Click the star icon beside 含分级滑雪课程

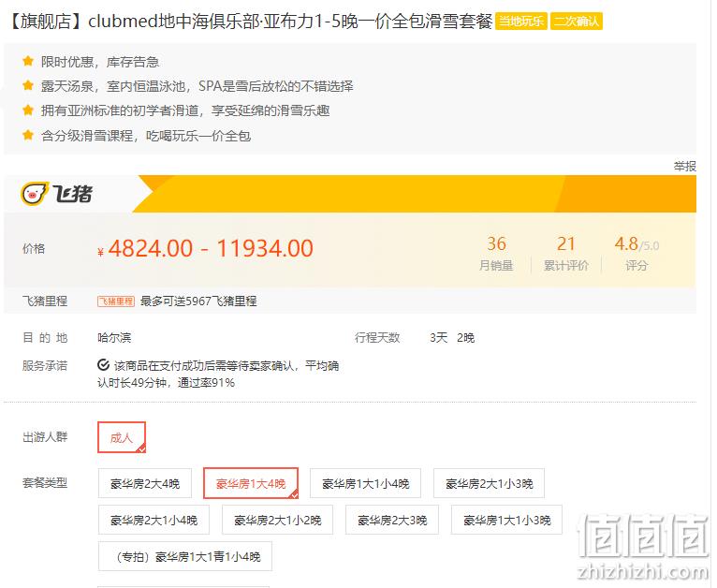pyautogui.click(x=28, y=135)
